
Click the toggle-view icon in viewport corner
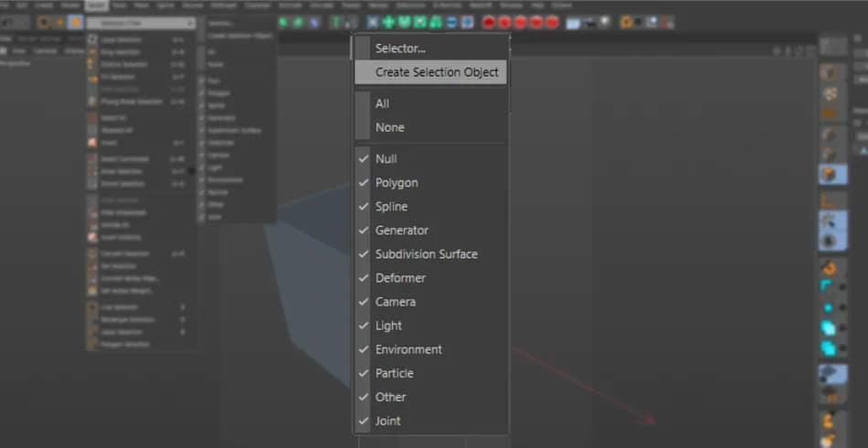point(810,51)
